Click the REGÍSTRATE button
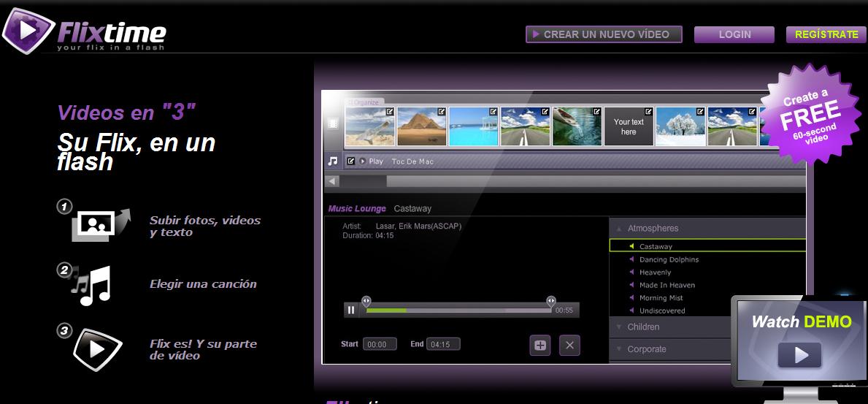 click(x=826, y=34)
